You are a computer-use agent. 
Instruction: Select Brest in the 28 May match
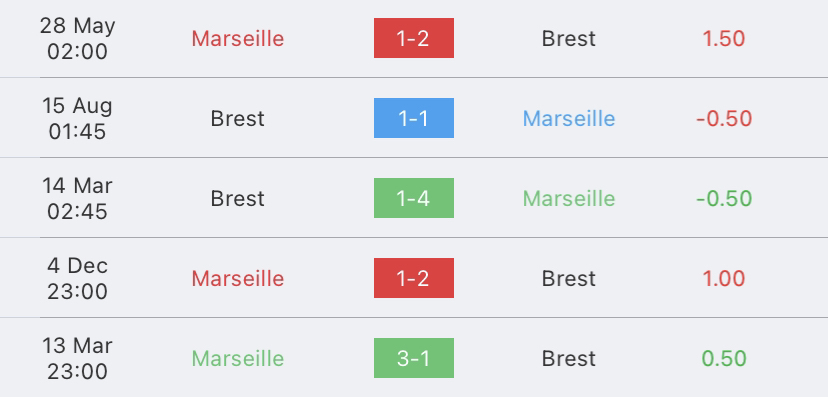coord(569,39)
